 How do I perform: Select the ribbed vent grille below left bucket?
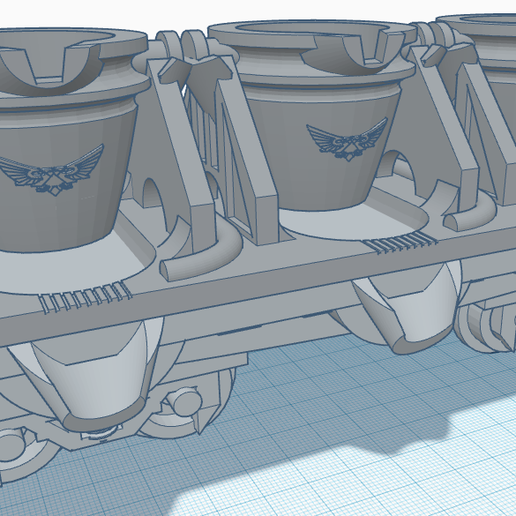85,297
